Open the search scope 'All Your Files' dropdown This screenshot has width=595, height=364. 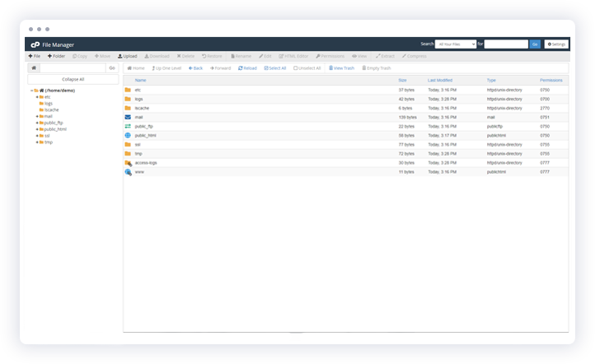coord(455,44)
